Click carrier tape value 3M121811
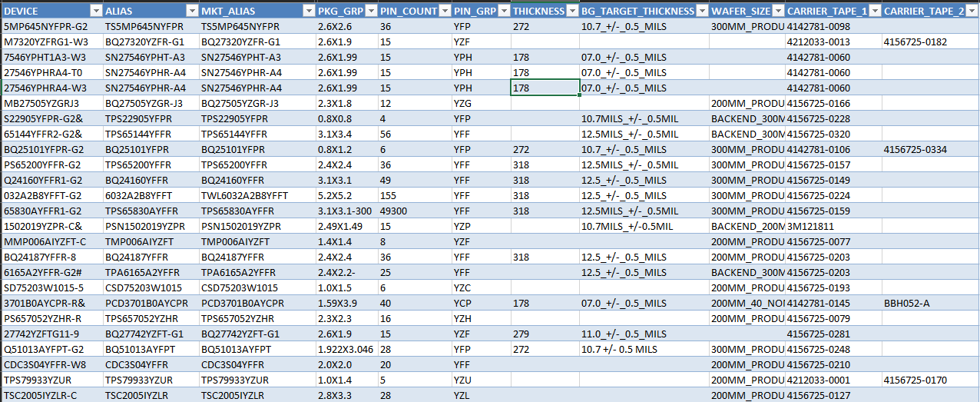 click(x=833, y=226)
